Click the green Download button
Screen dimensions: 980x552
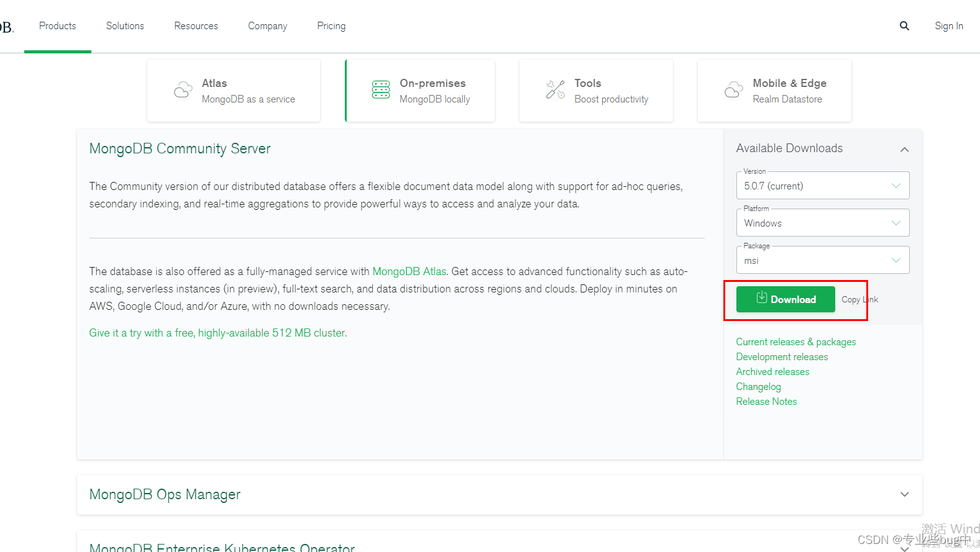785,299
